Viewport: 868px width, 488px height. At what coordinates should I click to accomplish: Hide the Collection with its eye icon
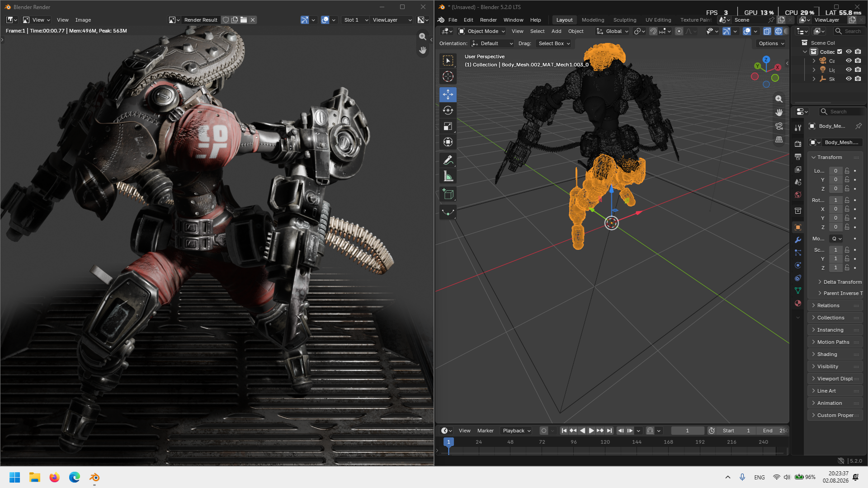click(x=849, y=52)
